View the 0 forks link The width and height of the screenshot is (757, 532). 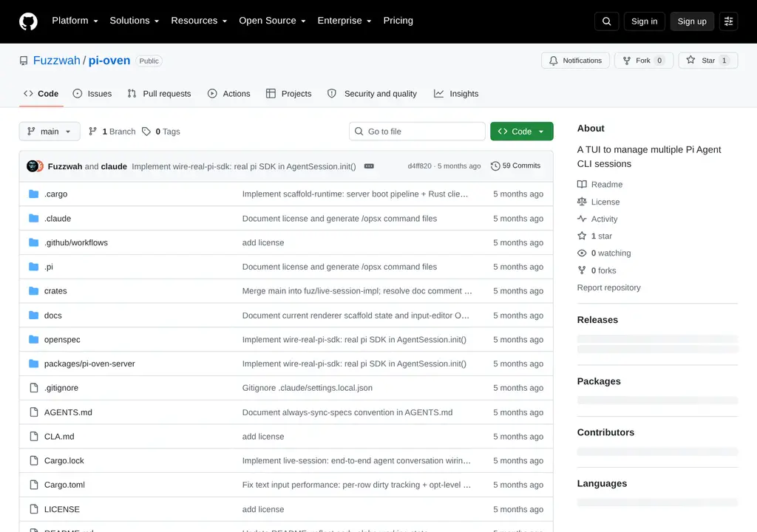pyautogui.click(x=597, y=270)
